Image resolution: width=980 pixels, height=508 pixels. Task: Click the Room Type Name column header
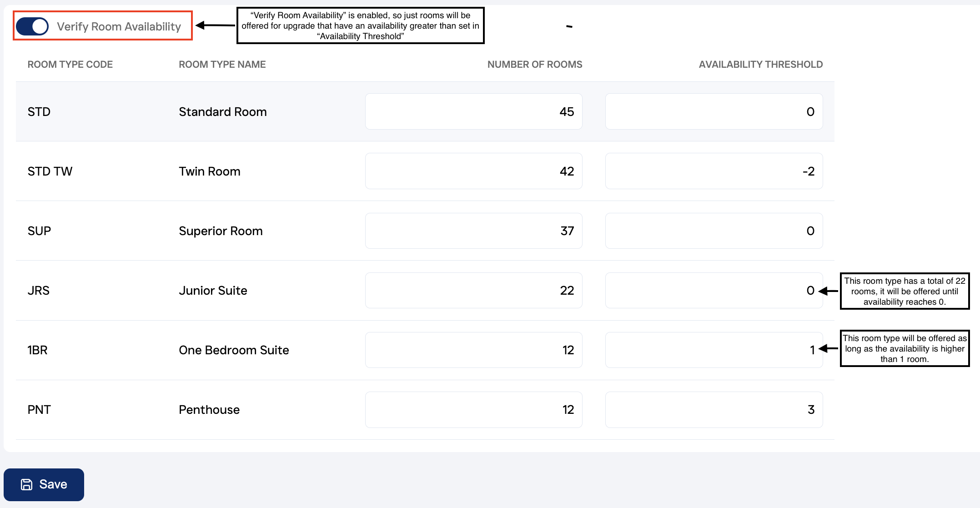click(222, 65)
